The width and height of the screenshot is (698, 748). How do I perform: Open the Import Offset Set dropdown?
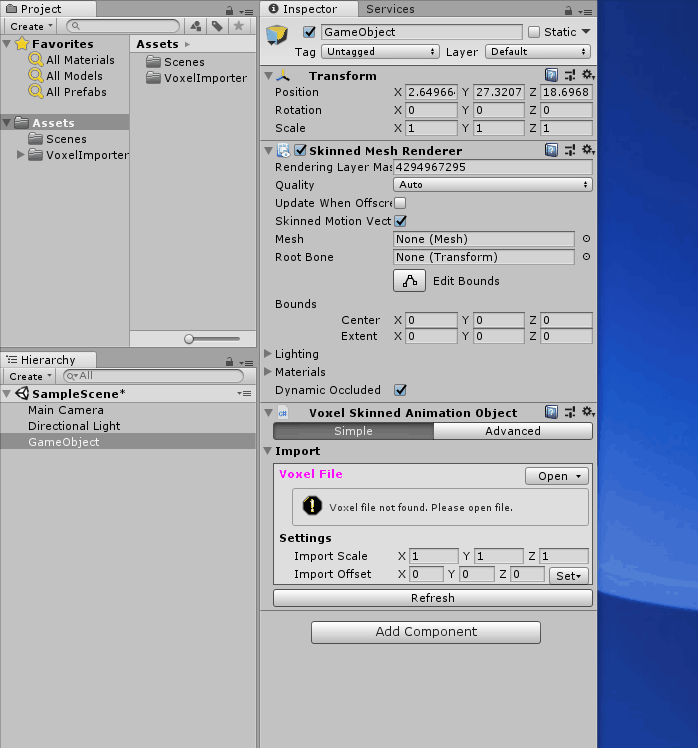tap(569, 575)
